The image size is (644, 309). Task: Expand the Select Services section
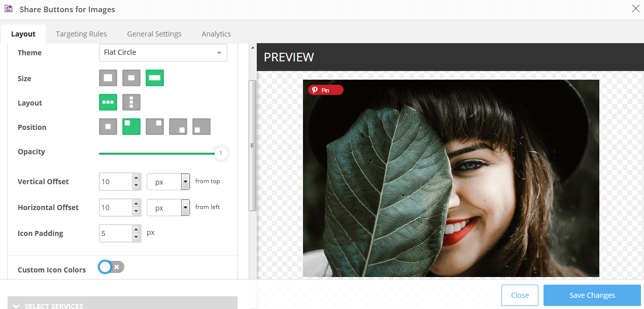click(x=122, y=303)
